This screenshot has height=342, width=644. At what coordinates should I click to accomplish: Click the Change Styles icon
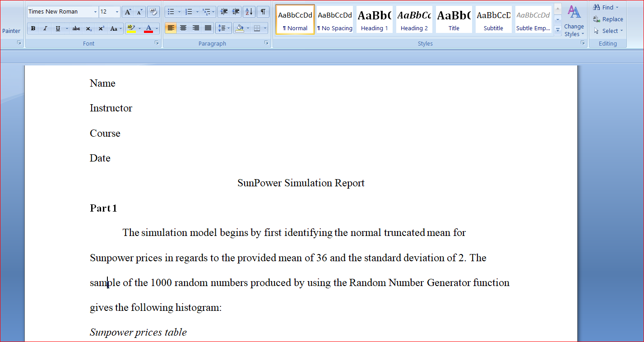[574, 21]
